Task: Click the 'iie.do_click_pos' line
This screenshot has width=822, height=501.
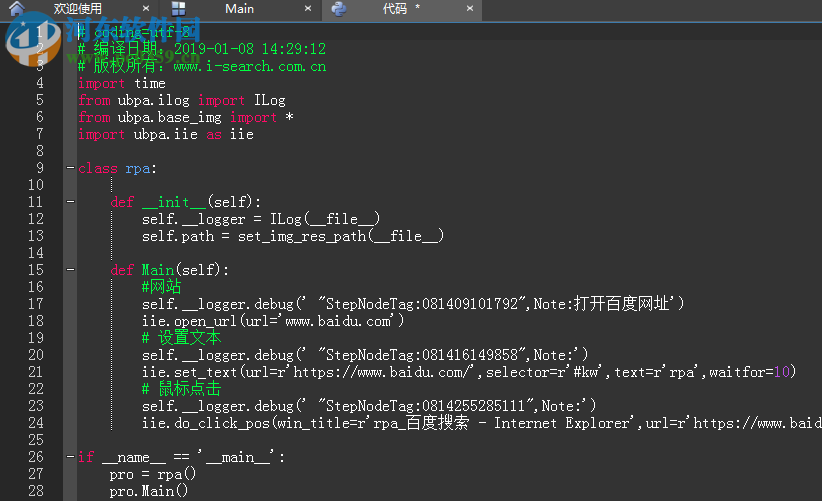Action: pos(482,423)
